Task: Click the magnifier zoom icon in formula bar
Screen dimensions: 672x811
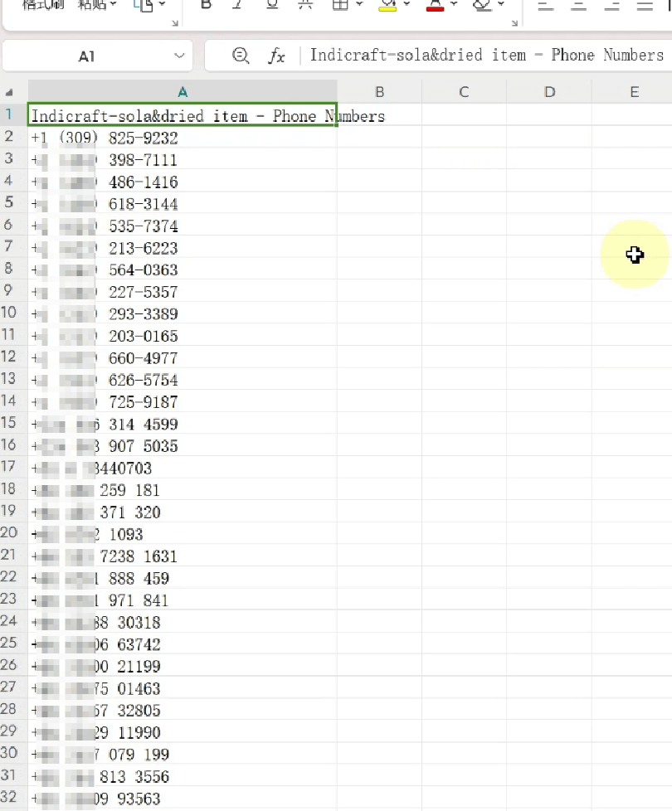Action: pyautogui.click(x=241, y=56)
